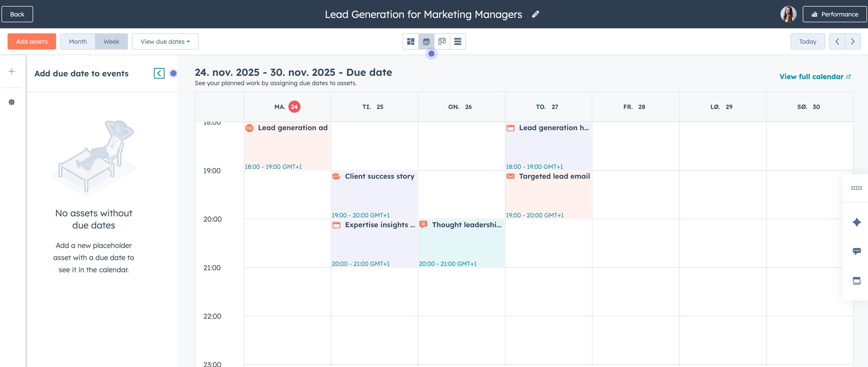The image size is (868, 367).
Task: Click the Add assets button
Action: (31, 41)
